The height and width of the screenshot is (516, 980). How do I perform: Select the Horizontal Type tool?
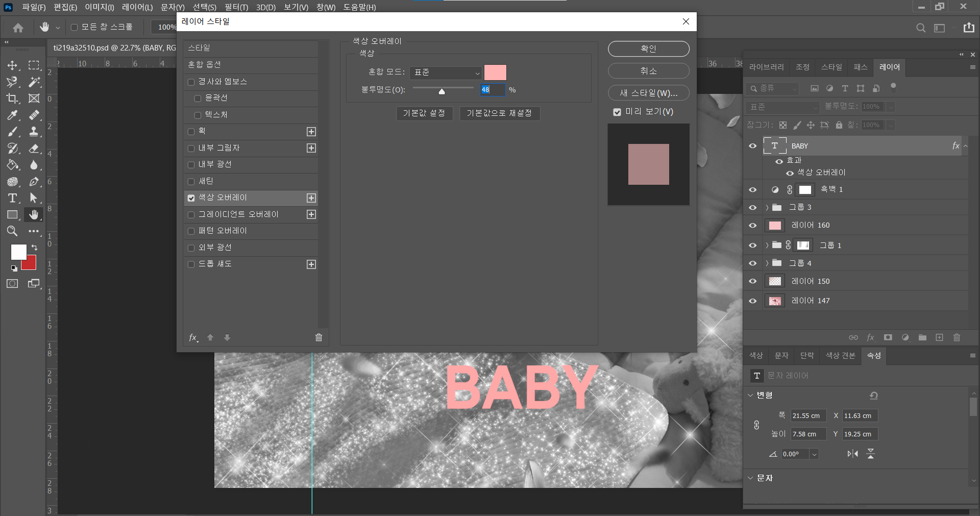click(x=12, y=198)
